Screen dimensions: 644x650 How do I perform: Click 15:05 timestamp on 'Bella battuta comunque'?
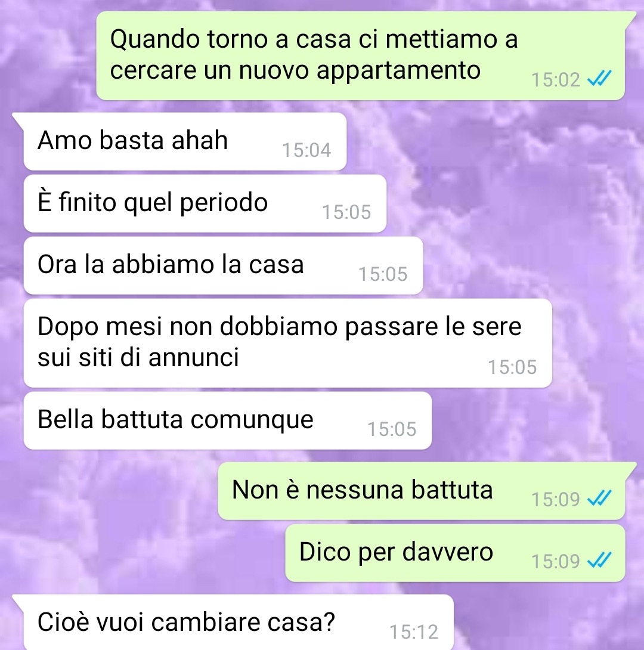392,429
